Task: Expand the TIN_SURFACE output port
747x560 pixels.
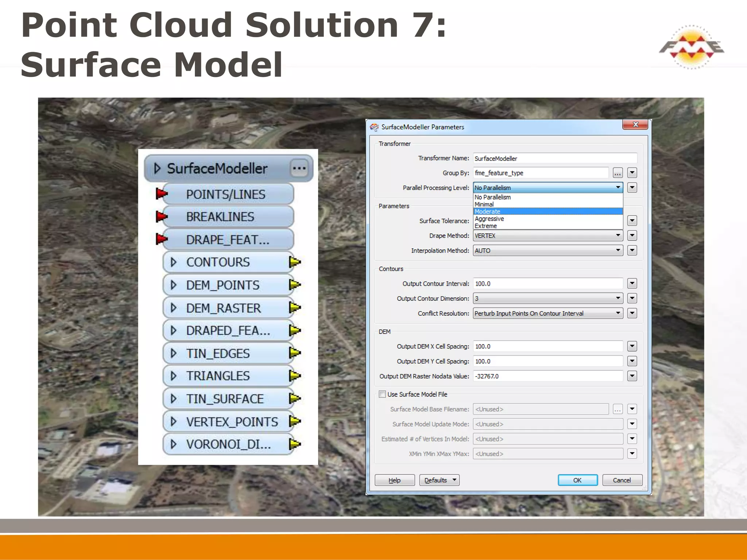Action: [174, 398]
